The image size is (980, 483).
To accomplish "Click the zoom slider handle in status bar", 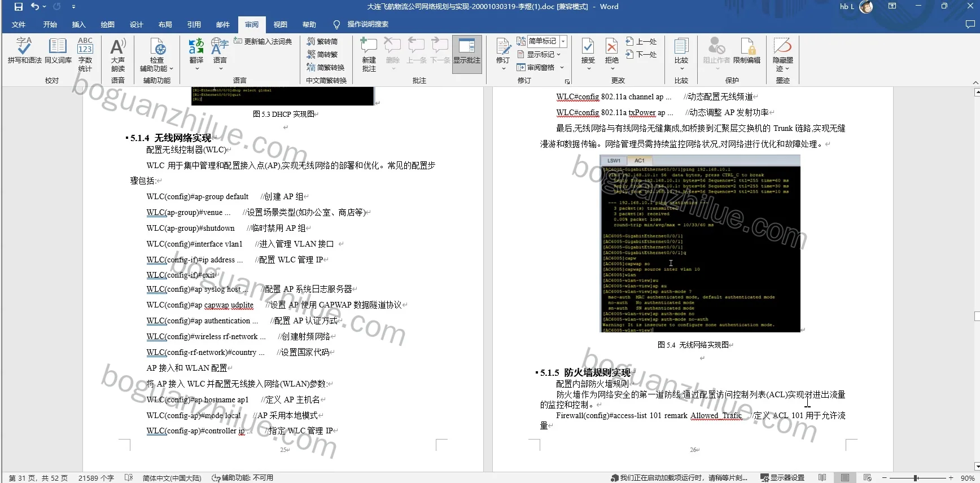I will tap(915, 478).
